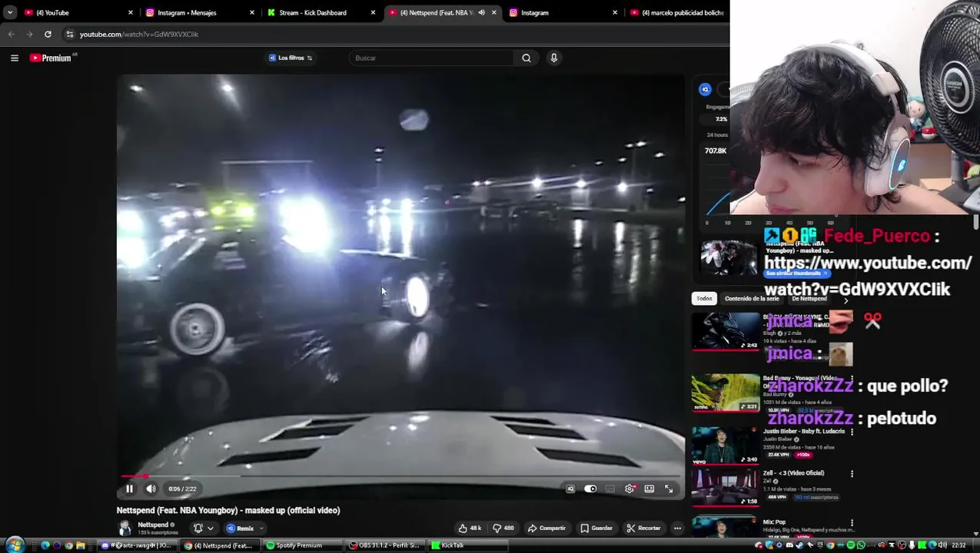Select the Todos filter chip

click(704, 299)
